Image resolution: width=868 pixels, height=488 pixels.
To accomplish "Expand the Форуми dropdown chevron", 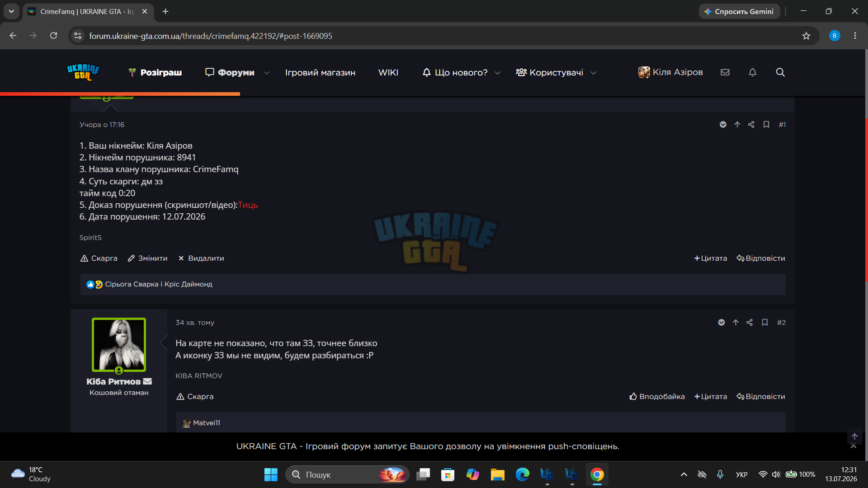I will [x=267, y=73].
